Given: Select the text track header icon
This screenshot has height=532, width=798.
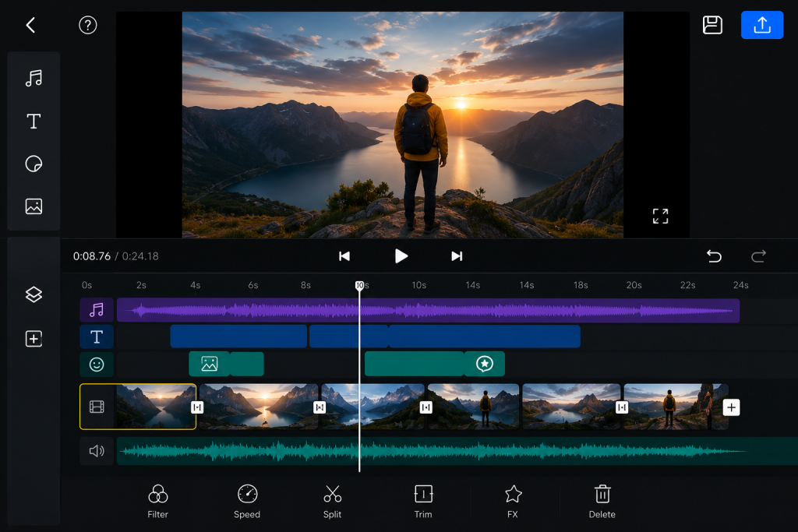Looking at the screenshot, I should pyautogui.click(x=97, y=336).
